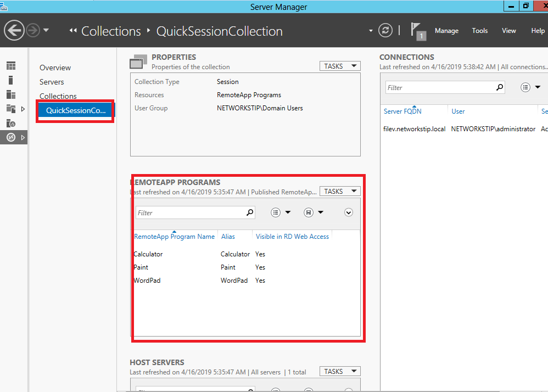The image size is (548, 392).
Task: Sort the Alias column header
Action: pyautogui.click(x=227, y=236)
